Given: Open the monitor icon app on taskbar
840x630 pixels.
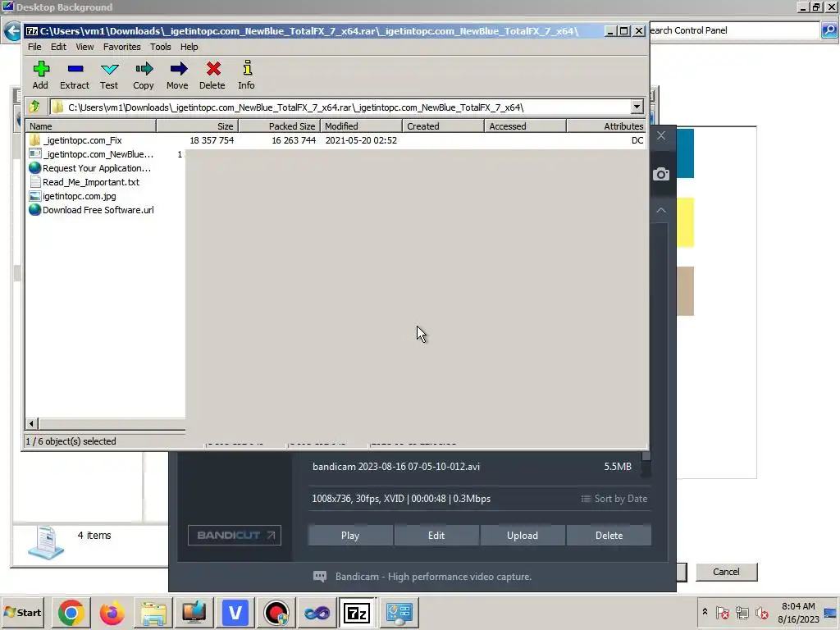Looking at the screenshot, I should click(194, 613).
